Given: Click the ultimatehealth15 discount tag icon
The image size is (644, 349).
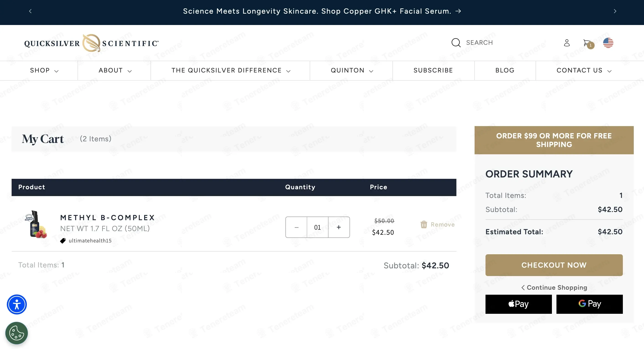Looking at the screenshot, I should coord(63,241).
